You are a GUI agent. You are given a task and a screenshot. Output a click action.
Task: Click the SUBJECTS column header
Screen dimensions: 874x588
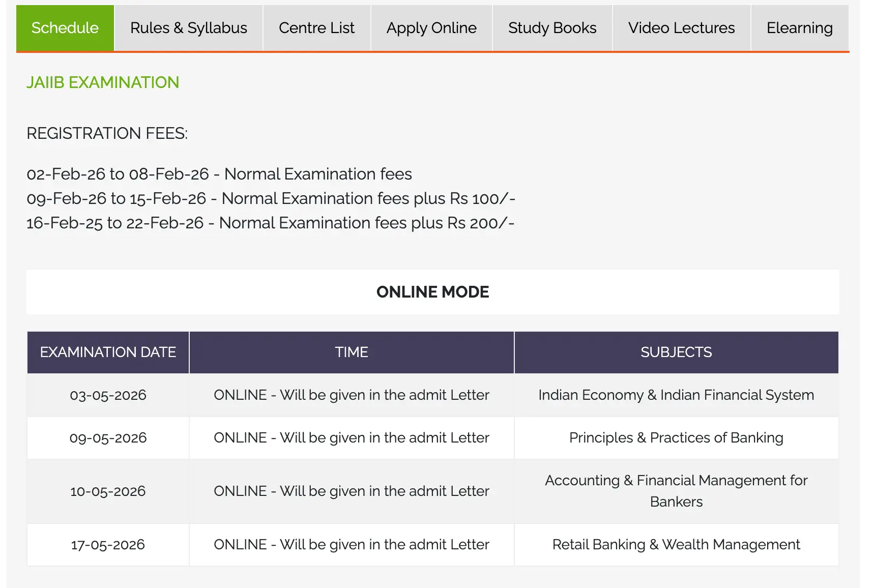tap(676, 352)
